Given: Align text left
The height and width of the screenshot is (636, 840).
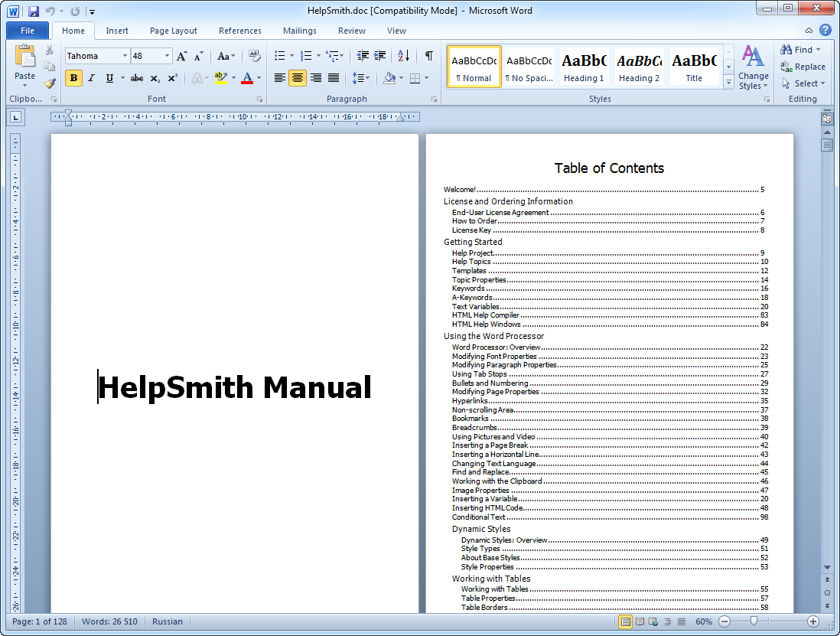Looking at the screenshot, I should (x=280, y=78).
